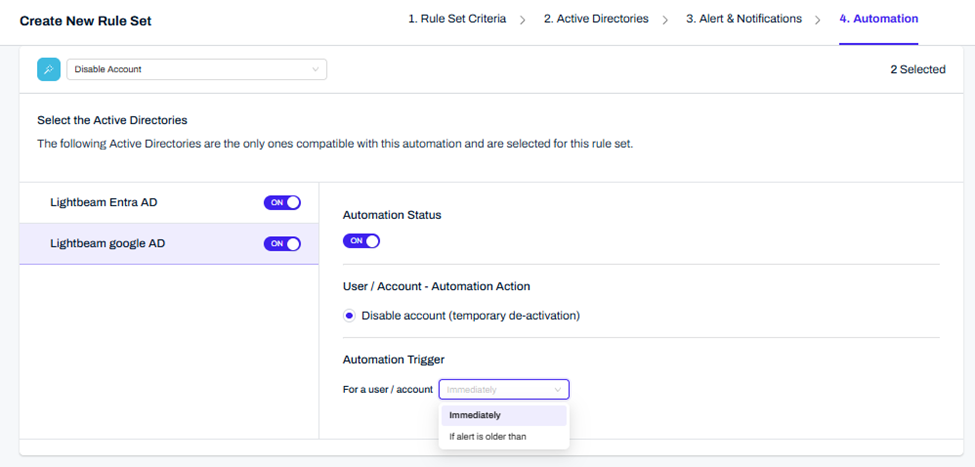Open the Alert & Notifications step
The image size is (975, 467).
click(743, 19)
